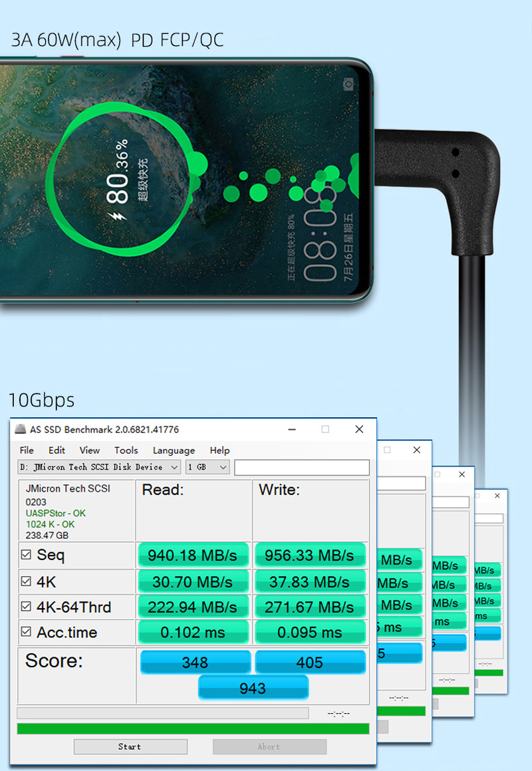Open the File menu
Viewport: 532px width, 771px height.
tap(27, 450)
